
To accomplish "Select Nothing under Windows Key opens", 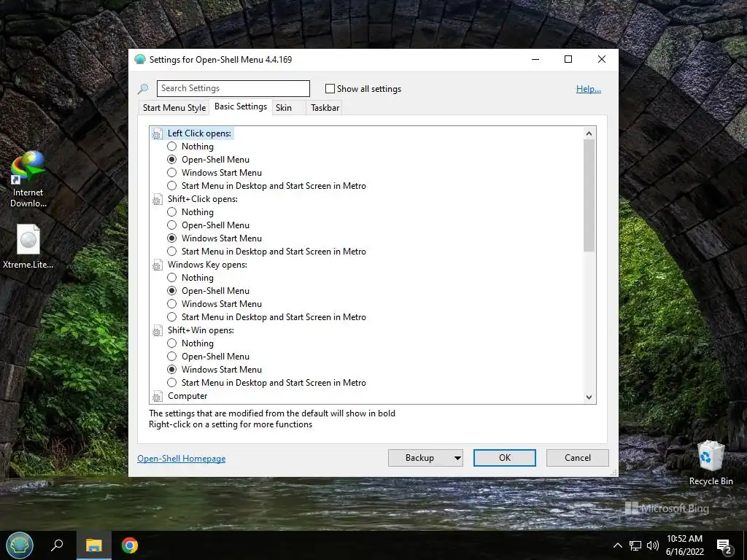I will (171, 278).
